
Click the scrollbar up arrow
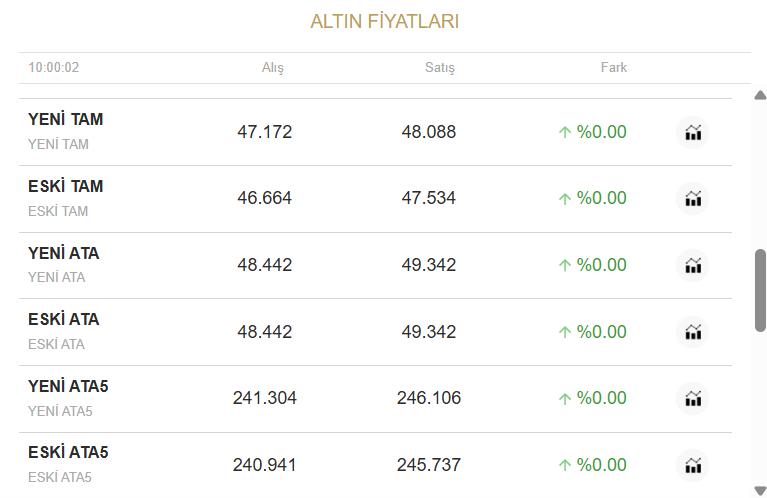(760, 96)
